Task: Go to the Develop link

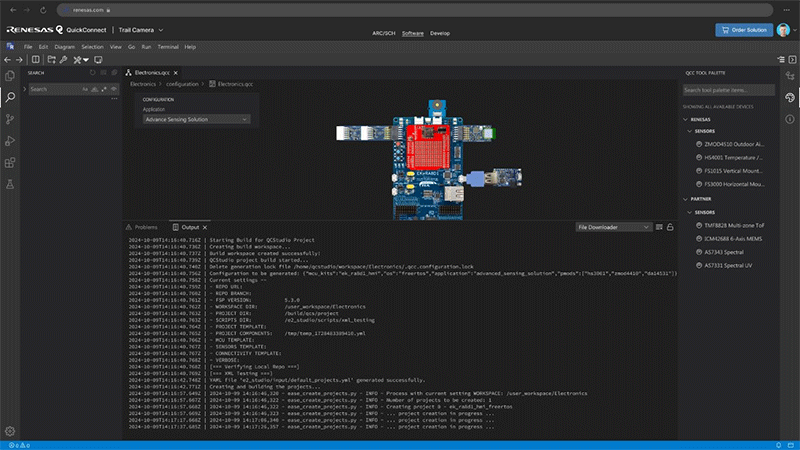Action: point(439,33)
